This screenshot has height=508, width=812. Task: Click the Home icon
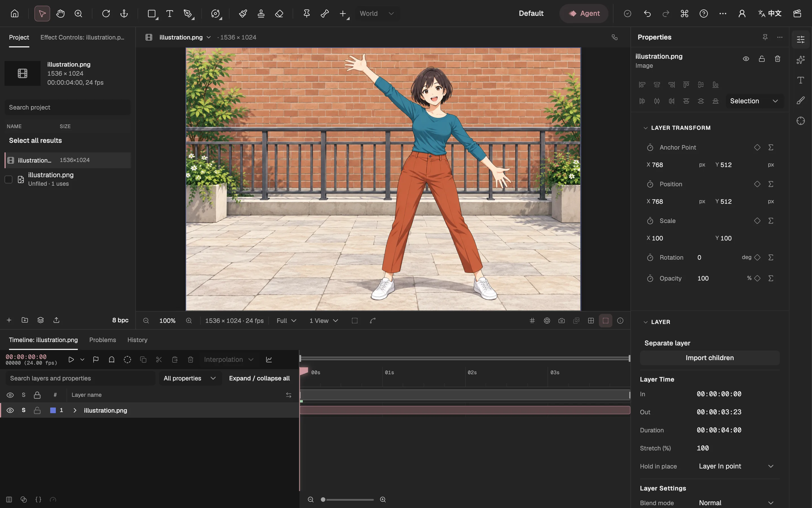14,14
